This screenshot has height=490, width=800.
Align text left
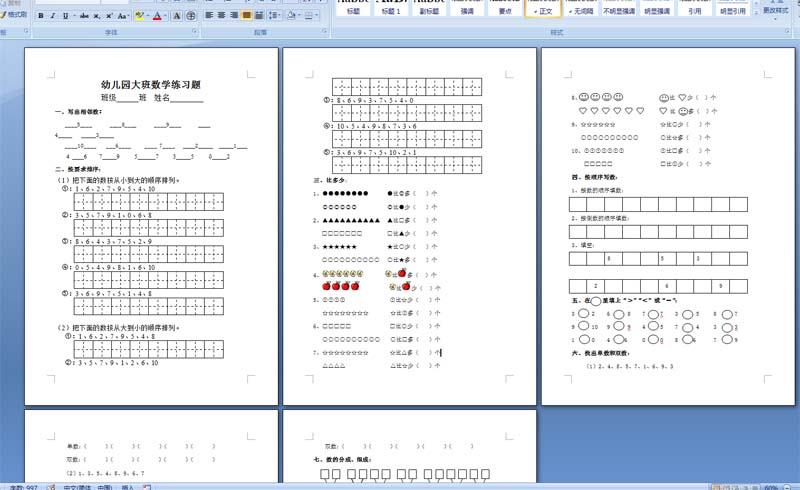pyautogui.click(x=209, y=15)
